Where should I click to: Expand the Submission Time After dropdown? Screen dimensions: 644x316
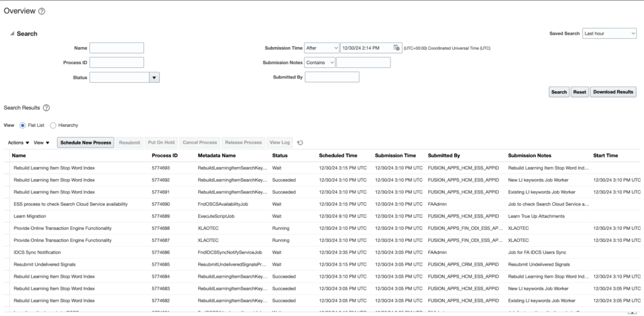[320, 48]
